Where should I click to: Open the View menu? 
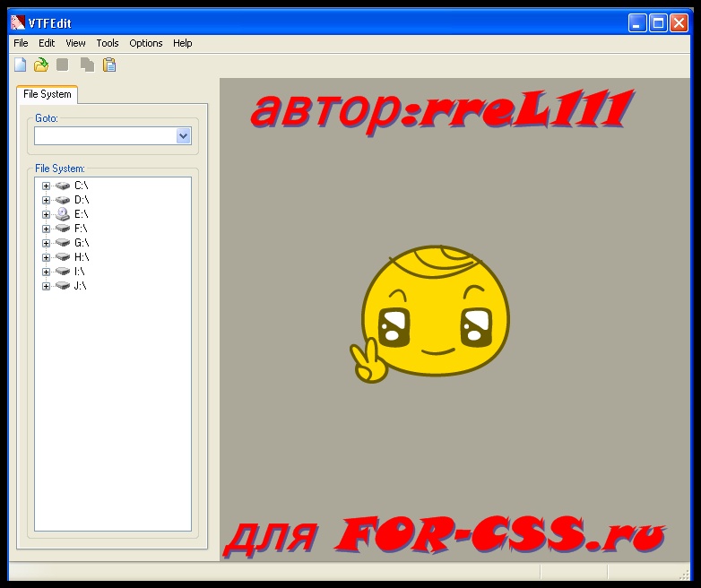click(75, 43)
